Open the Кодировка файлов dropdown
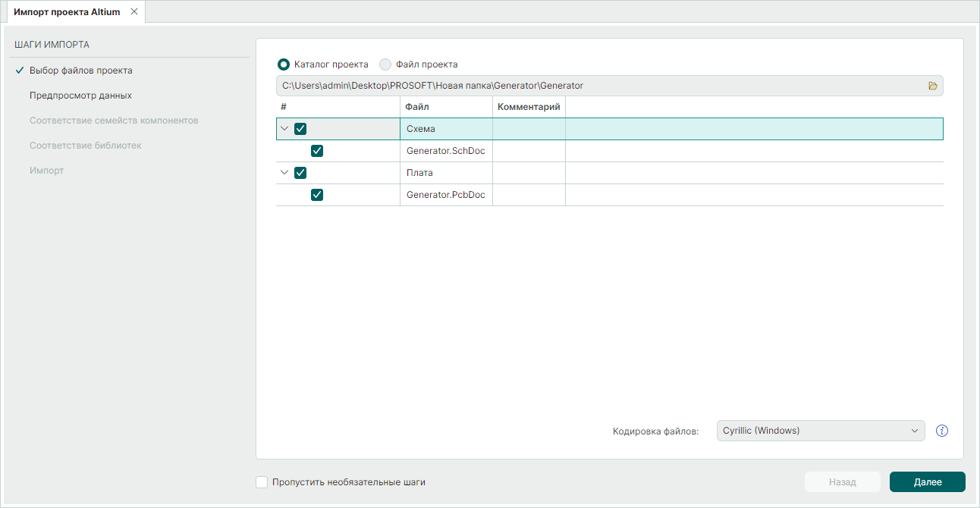The height and width of the screenshot is (508, 980). 820,431
